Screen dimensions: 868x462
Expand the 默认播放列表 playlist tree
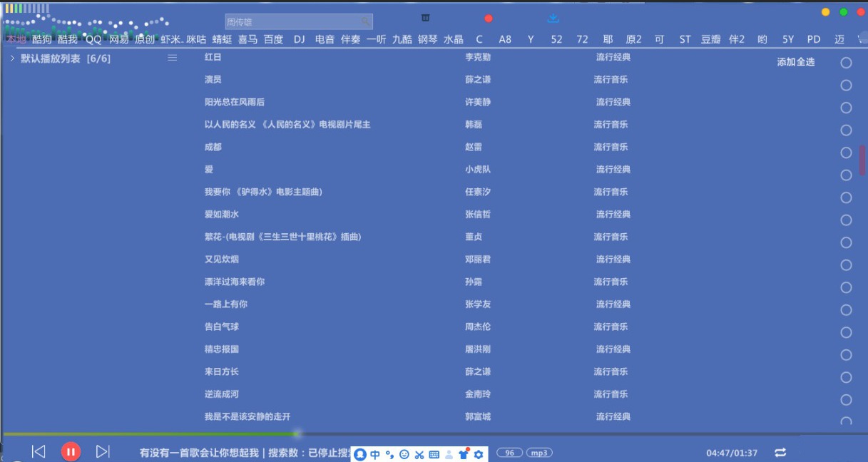(12, 58)
